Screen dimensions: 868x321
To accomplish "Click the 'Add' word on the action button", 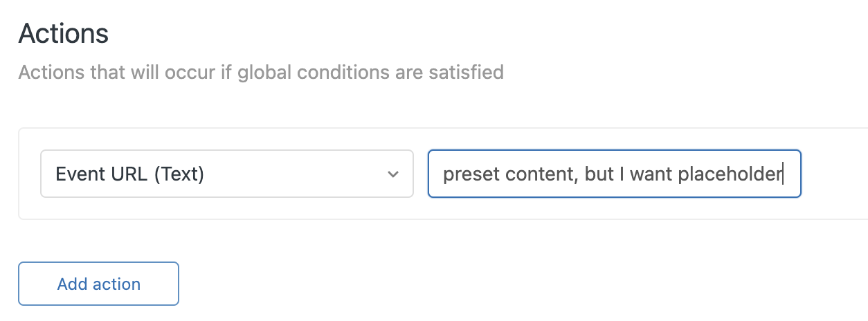I will tap(72, 284).
